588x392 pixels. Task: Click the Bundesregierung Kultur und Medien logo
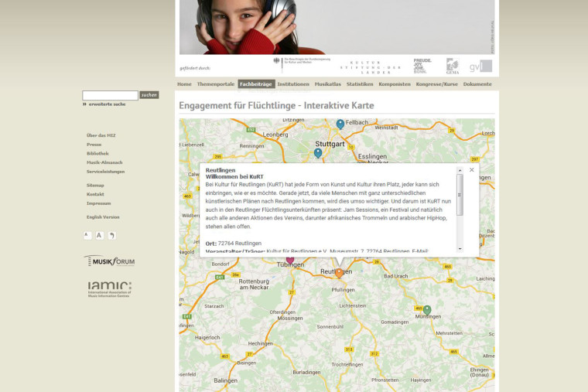pyautogui.click(x=302, y=63)
